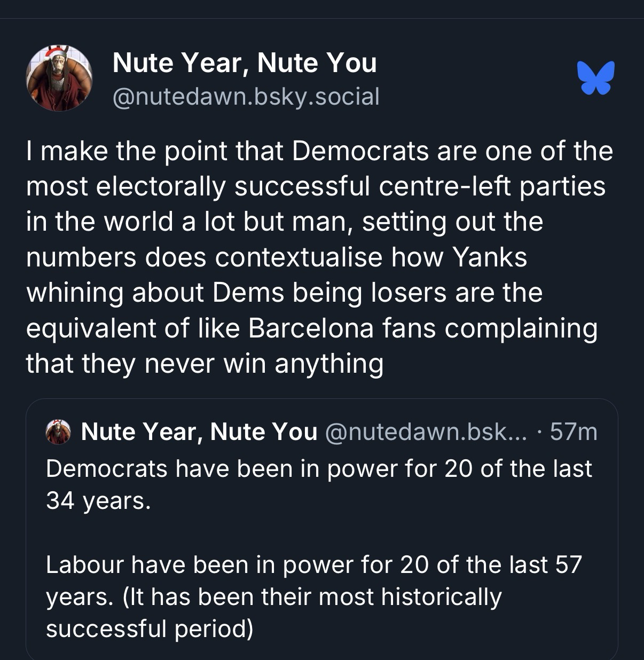Click "successful period)" ending the quoted post
The width and height of the screenshot is (644, 660).
(150, 628)
